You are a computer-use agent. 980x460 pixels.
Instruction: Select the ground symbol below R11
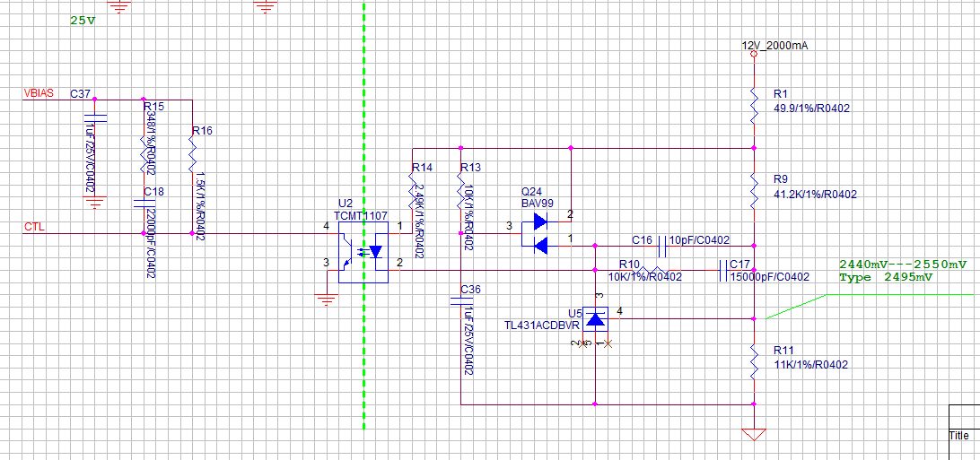754,434
